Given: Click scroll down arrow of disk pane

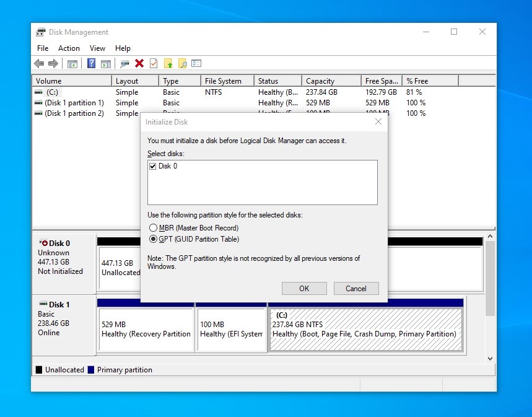Looking at the screenshot, I should pyautogui.click(x=490, y=359).
